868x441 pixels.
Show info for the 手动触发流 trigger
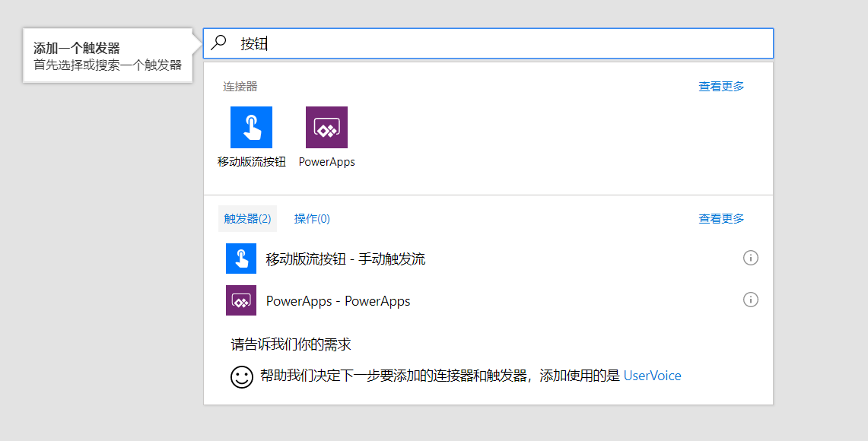coord(750,259)
